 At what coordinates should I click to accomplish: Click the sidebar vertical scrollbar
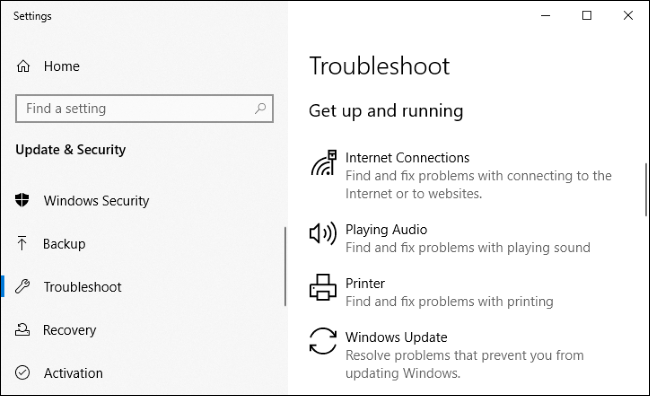[285, 267]
